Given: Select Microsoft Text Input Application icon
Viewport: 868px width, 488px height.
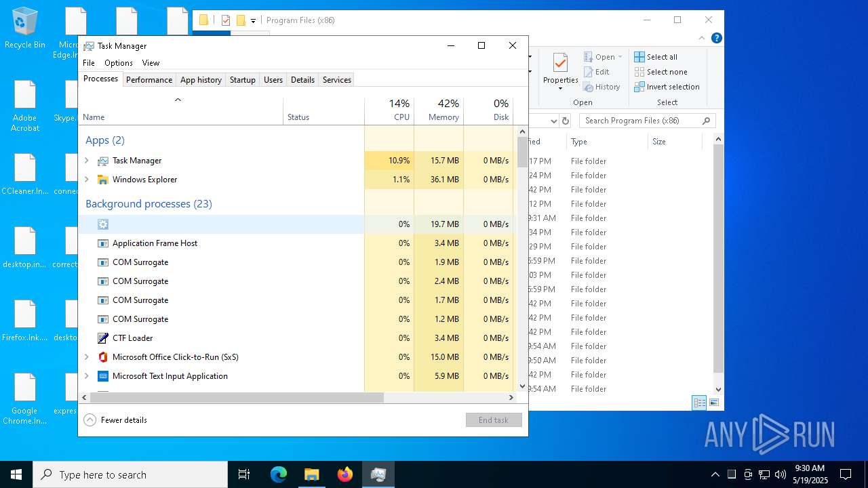Looking at the screenshot, I should tap(103, 376).
